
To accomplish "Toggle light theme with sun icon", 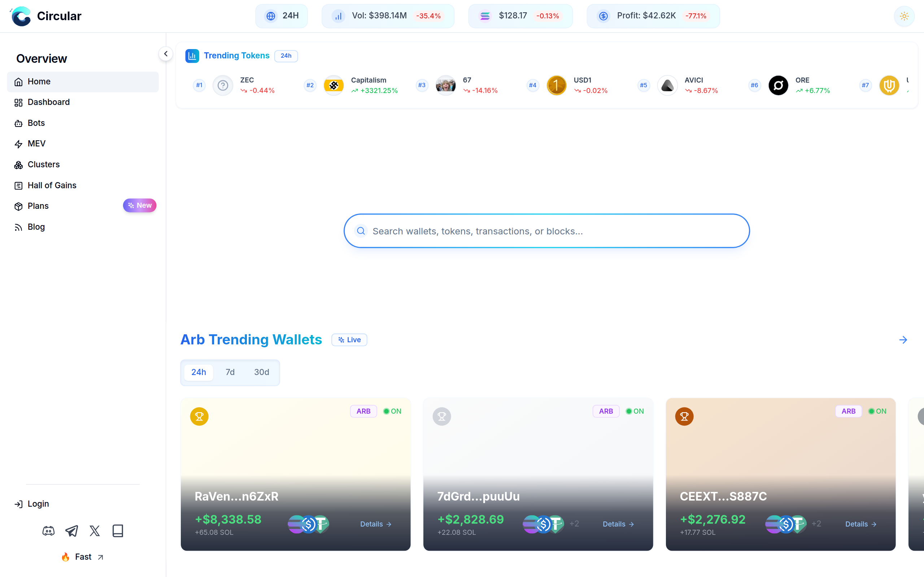I will point(904,16).
